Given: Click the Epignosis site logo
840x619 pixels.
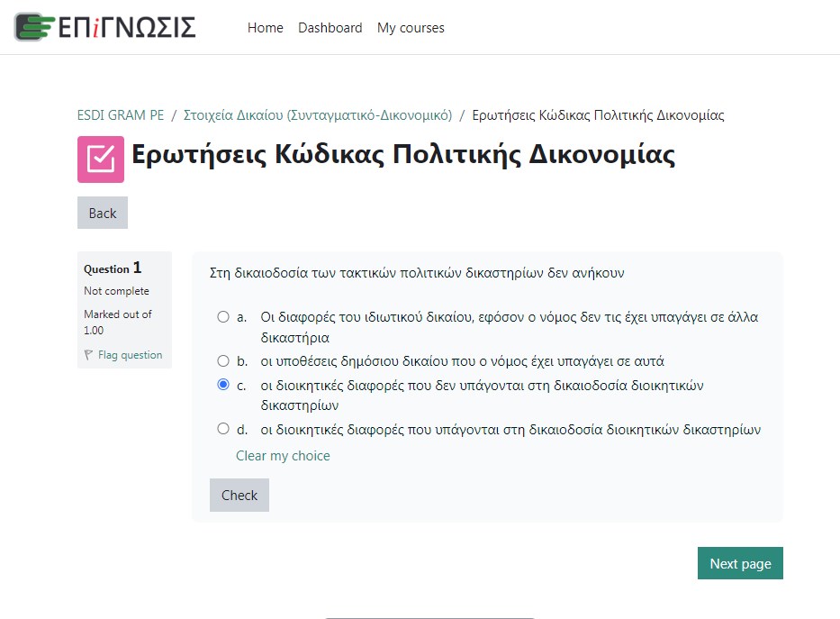Looking at the screenshot, I should [x=105, y=27].
